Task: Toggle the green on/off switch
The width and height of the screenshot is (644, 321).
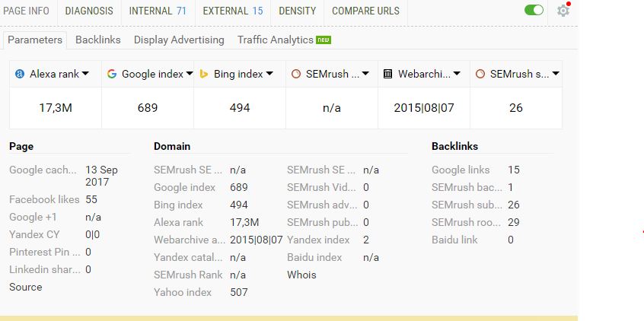Action: [x=534, y=10]
